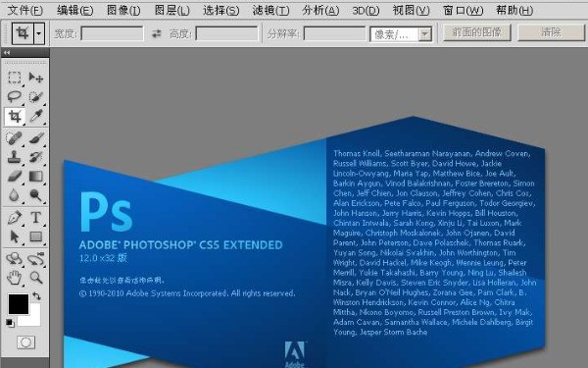Click the Ps logo on splash screen
588x368 pixels.
(x=106, y=211)
